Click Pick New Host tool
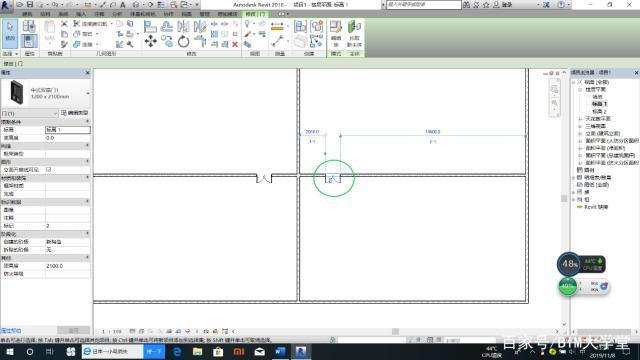The image size is (640, 360). coord(354,33)
